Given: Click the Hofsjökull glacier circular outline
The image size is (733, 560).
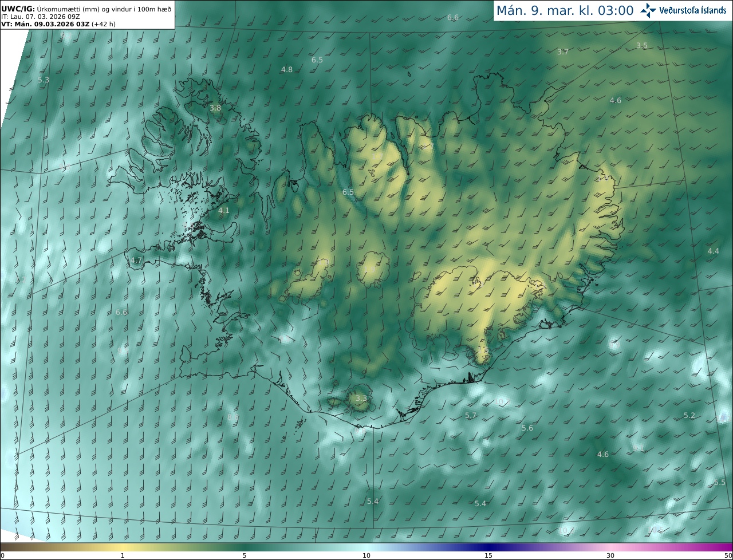Looking at the screenshot, I should point(374,269).
